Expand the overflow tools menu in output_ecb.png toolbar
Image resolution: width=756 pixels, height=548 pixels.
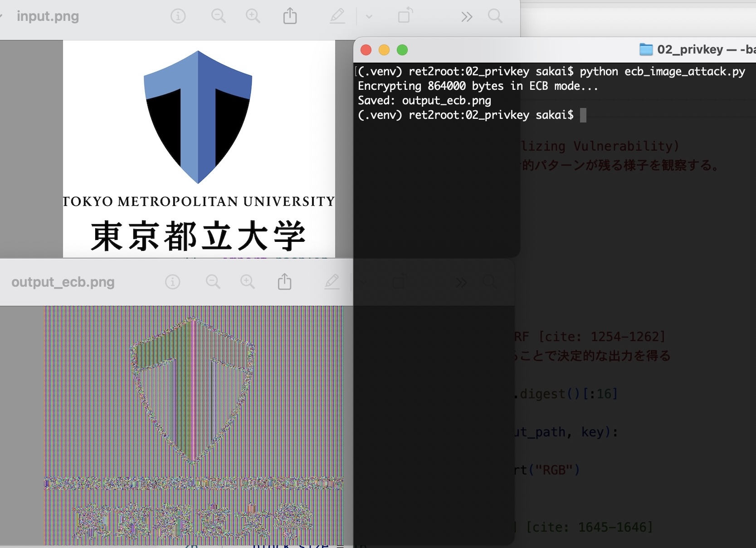[461, 282]
